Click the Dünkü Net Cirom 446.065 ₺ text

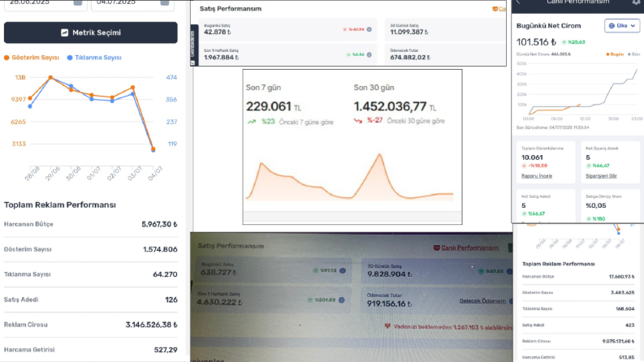(x=543, y=54)
